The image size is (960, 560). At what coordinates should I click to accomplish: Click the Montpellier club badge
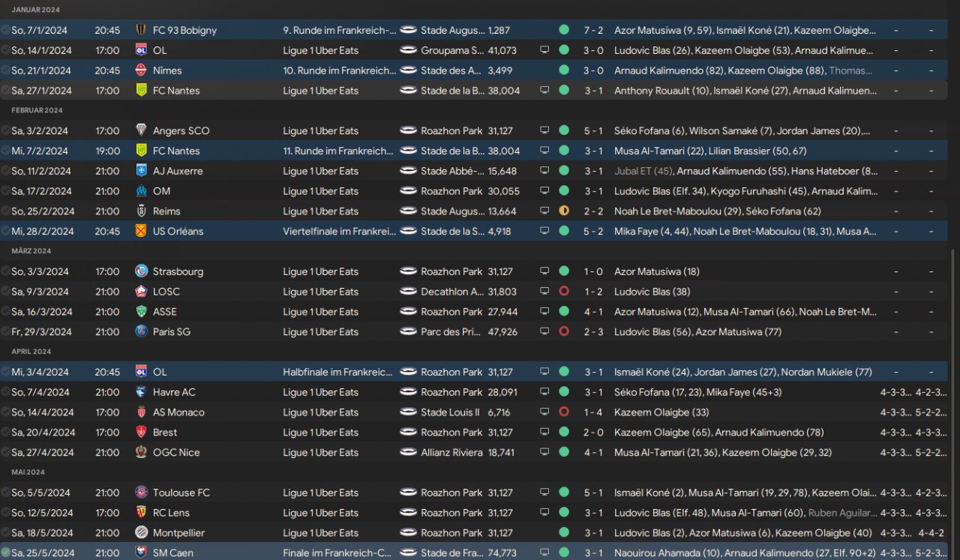140,533
